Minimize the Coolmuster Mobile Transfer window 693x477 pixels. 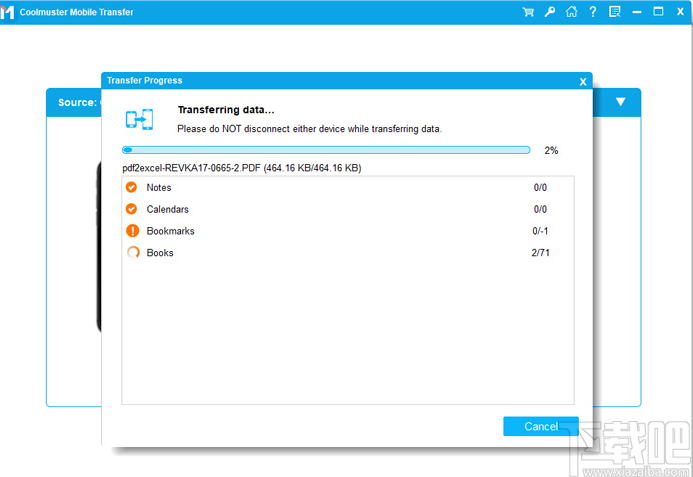(636, 12)
